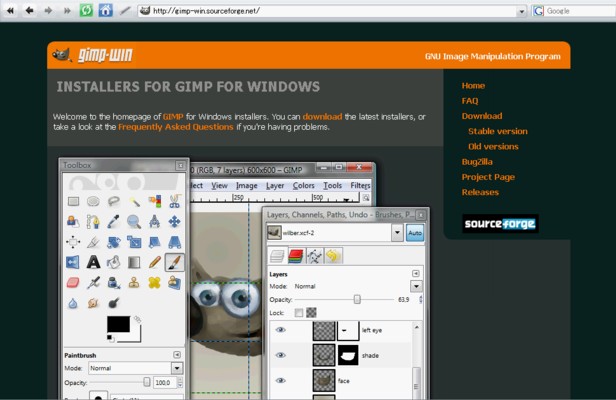Open the wilber.xcf-2 image selector dropdown
This screenshot has width=616, height=400.
[397, 233]
